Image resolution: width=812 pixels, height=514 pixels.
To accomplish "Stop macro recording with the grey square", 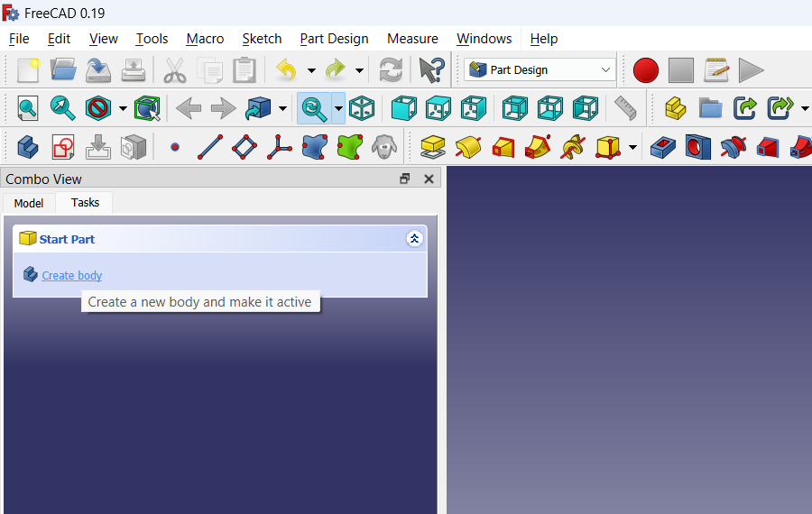I will (x=681, y=70).
